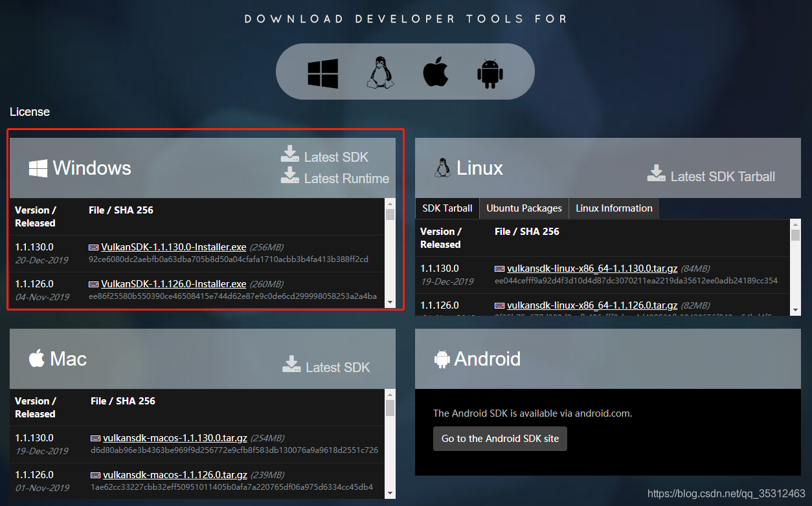Download VulkanSDK-1.1.126.0-Installer.exe
812x506 pixels.
click(x=174, y=284)
